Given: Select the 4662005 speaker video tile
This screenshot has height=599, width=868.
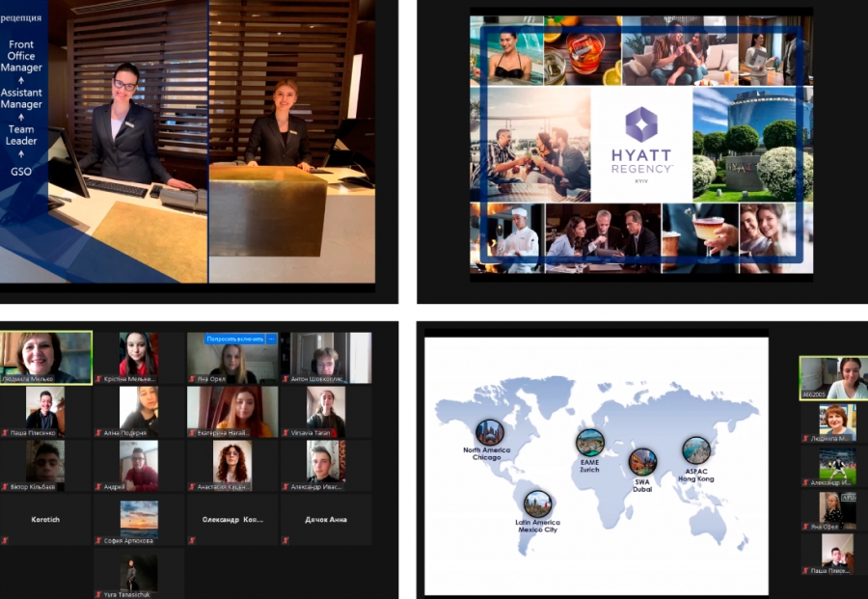Looking at the screenshot, I should (833, 378).
